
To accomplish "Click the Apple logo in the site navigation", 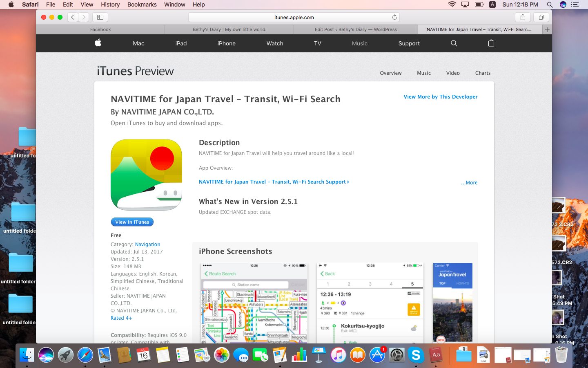I will tap(98, 43).
